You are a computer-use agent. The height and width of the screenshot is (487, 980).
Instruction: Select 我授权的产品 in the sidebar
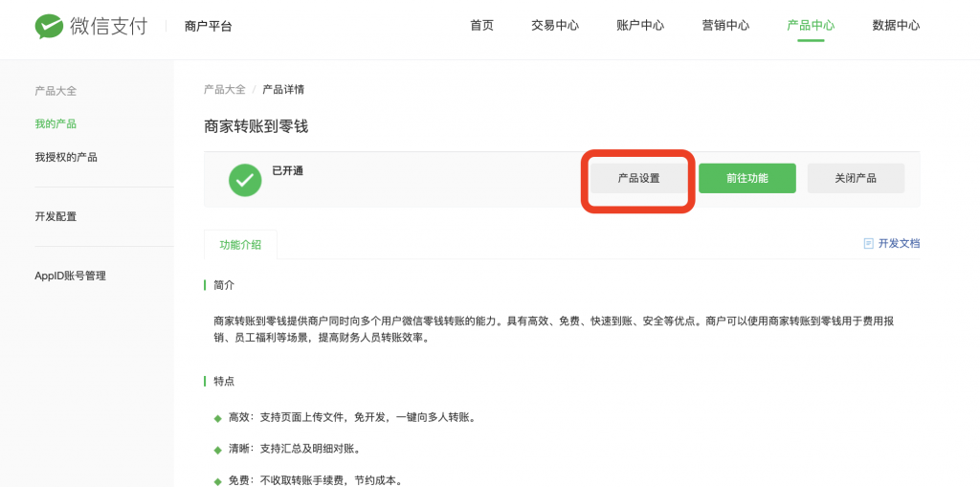click(x=66, y=157)
